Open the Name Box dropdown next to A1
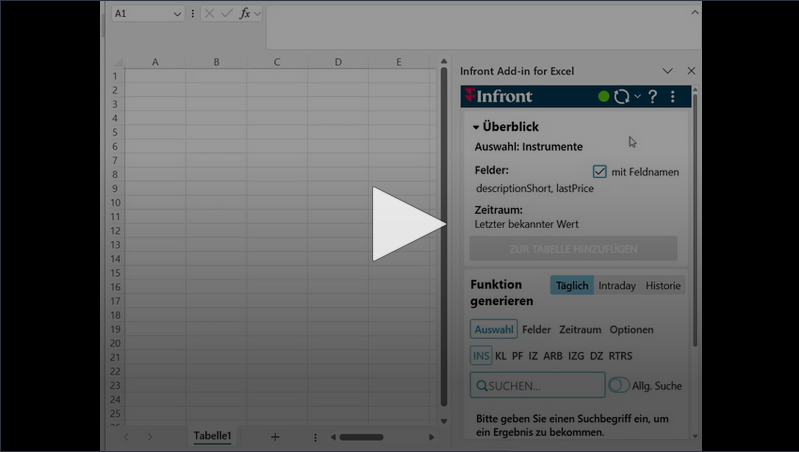799x452 pixels. [177, 14]
